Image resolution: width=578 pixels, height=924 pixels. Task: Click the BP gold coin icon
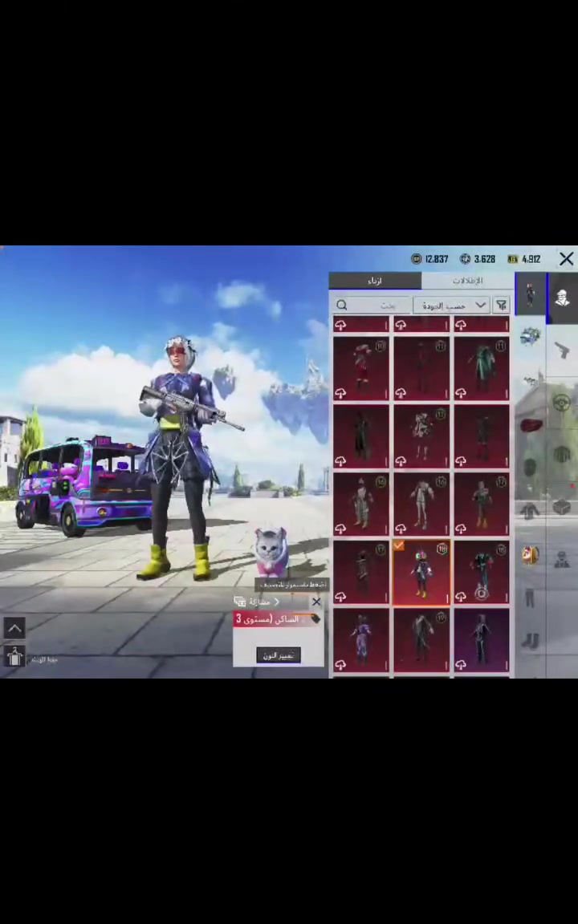(417, 259)
